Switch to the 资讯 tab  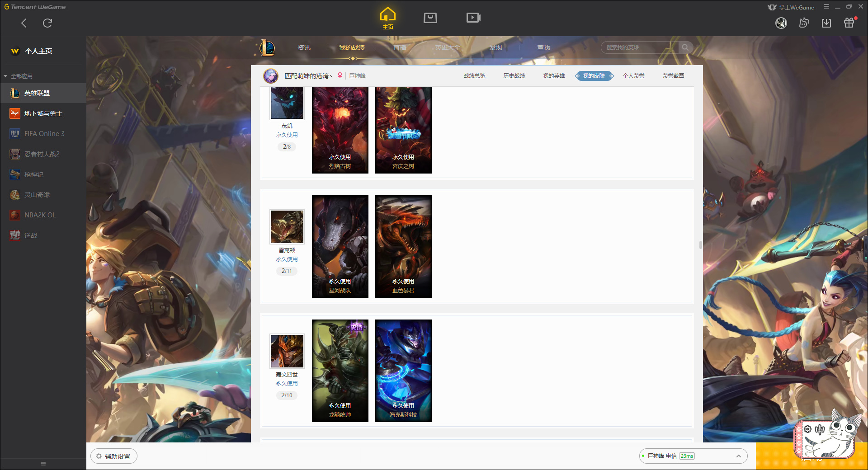click(x=304, y=47)
